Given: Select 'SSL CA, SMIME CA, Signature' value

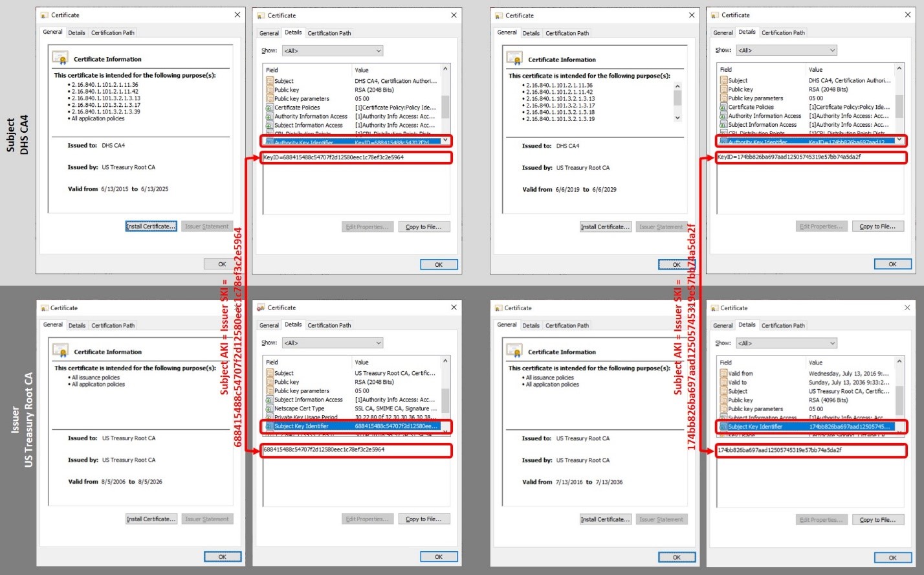Looking at the screenshot, I should pyautogui.click(x=395, y=409).
